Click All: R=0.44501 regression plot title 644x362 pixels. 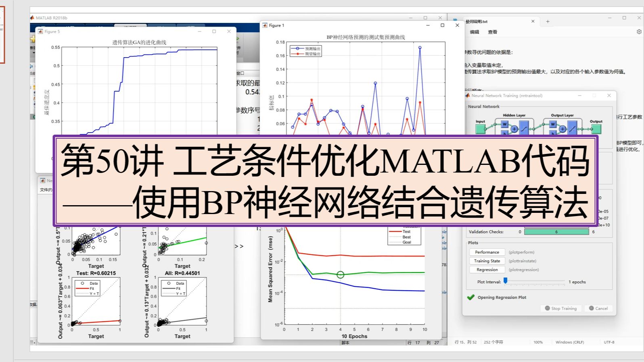[182, 273]
